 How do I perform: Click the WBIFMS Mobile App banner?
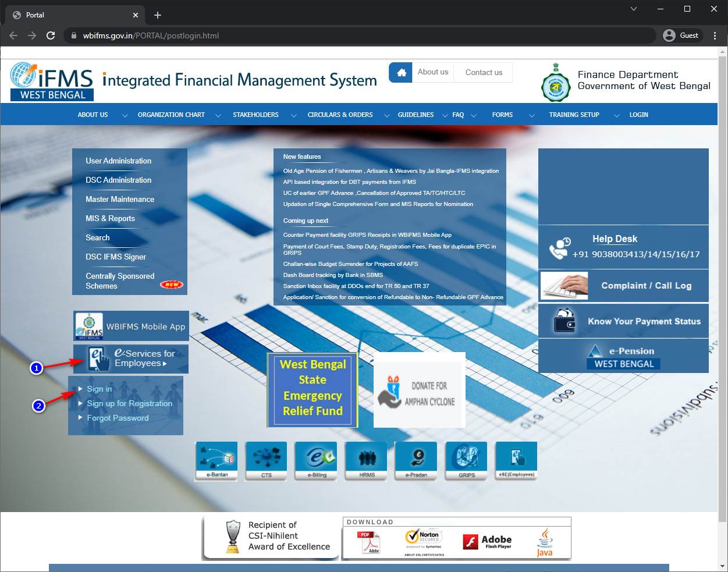tap(130, 326)
